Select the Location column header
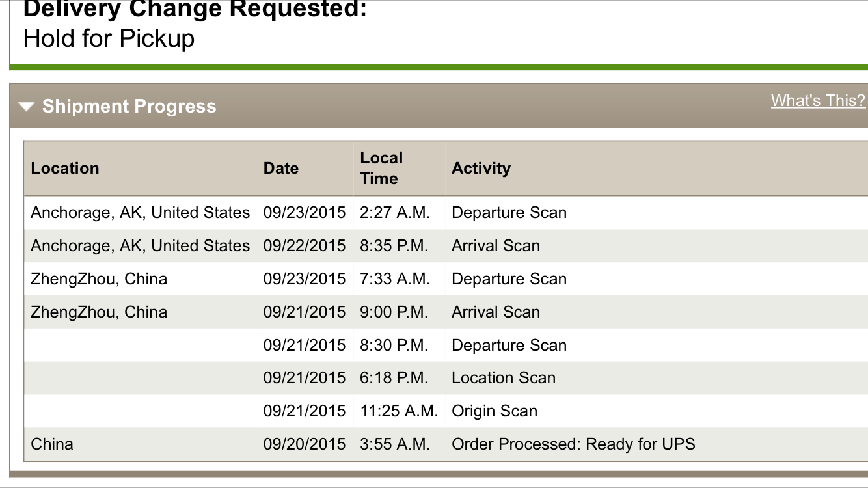 [65, 168]
